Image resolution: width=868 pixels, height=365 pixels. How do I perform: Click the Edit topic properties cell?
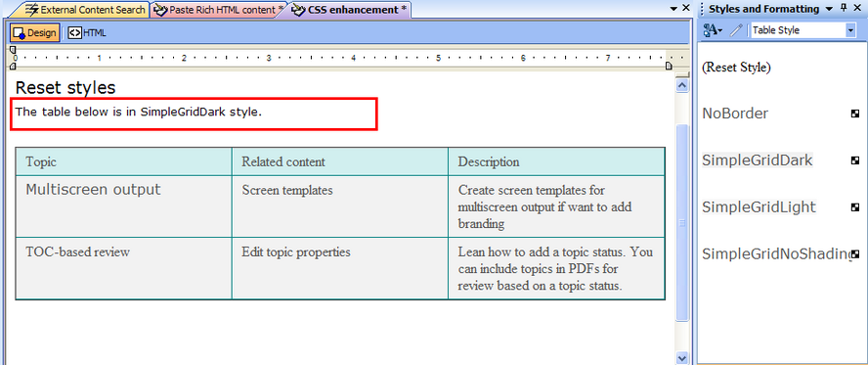coord(340,269)
